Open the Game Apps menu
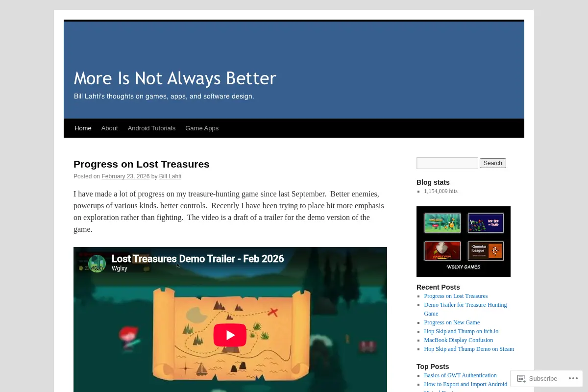This screenshot has height=392, width=588. point(202,128)
